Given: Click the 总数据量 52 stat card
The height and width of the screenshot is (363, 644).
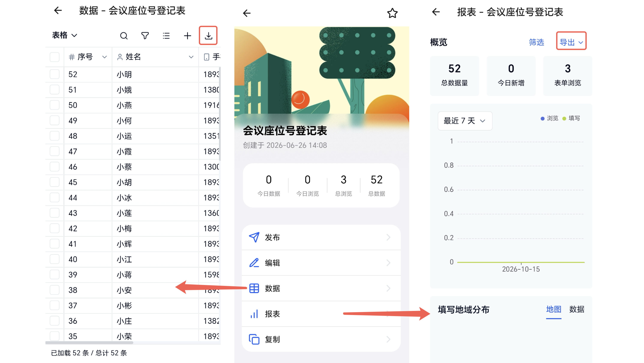Looking at the screenshot, I should 454,76.
